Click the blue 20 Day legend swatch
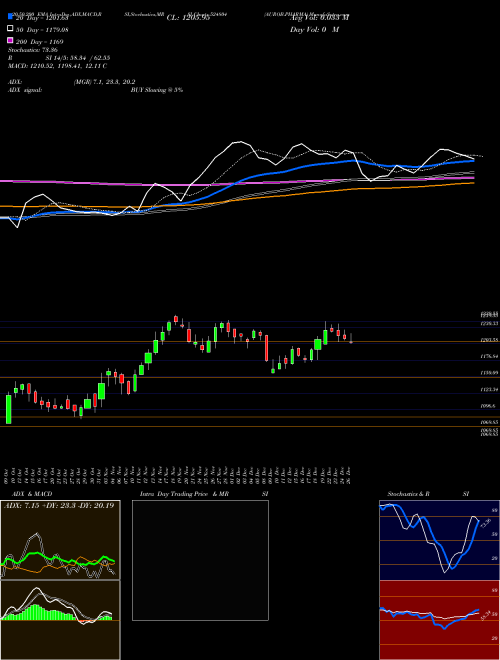This screenshot has width=500, height=660. [10, 16]
